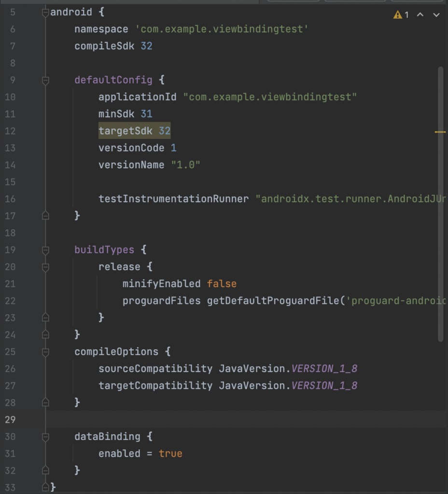Click line number 12 in the gutter
The height and width of the screenshot is (494, 448).
(10, 131)
